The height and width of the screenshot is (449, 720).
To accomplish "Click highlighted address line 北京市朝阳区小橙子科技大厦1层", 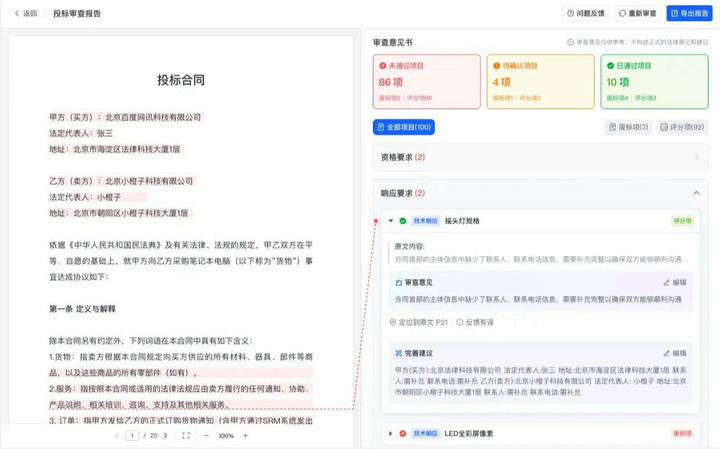I will tap(119, 213).
